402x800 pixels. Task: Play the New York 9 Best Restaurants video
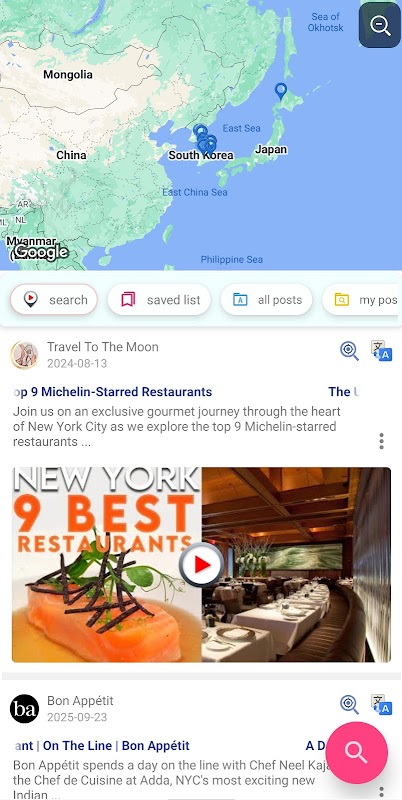[202, 564]
